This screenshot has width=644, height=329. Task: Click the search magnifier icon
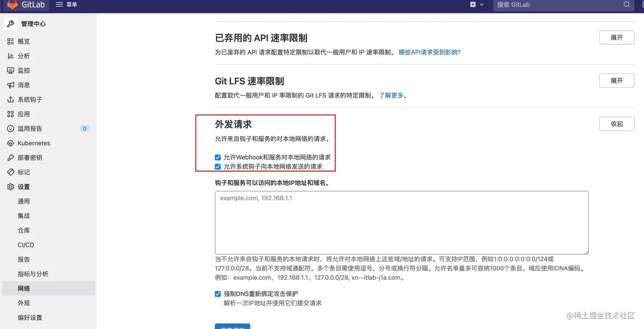[x=627, y=5]
